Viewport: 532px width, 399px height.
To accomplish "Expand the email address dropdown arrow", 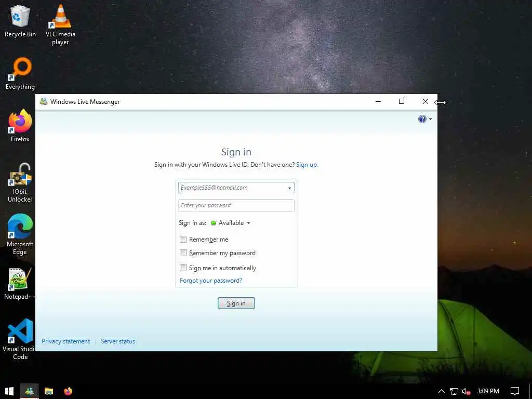I will (x=289, y=188).
